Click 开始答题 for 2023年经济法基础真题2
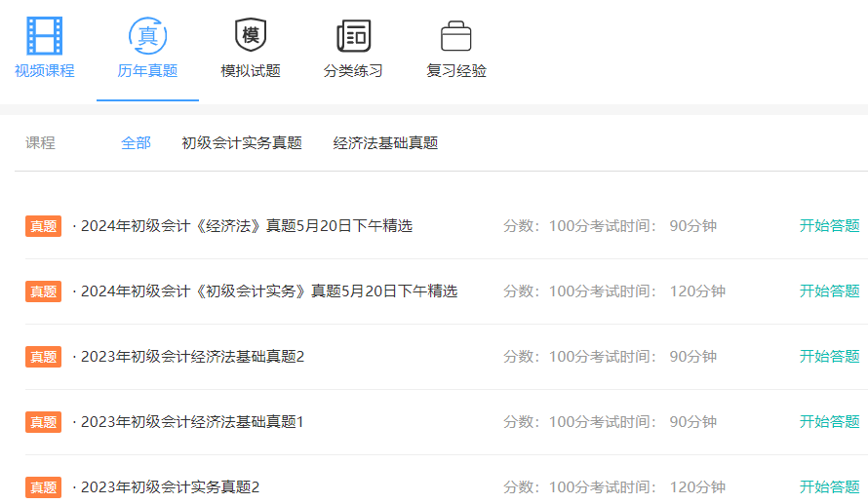The height and width of the screenshot is (504, 868). click(x=829, y=357)
